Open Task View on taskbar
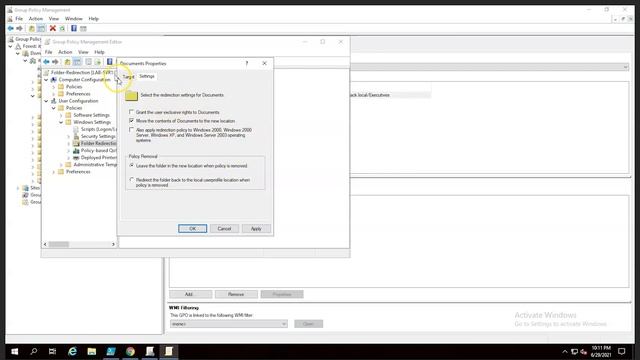This screenshot has height=360, width=640. [x=52, y=351]
